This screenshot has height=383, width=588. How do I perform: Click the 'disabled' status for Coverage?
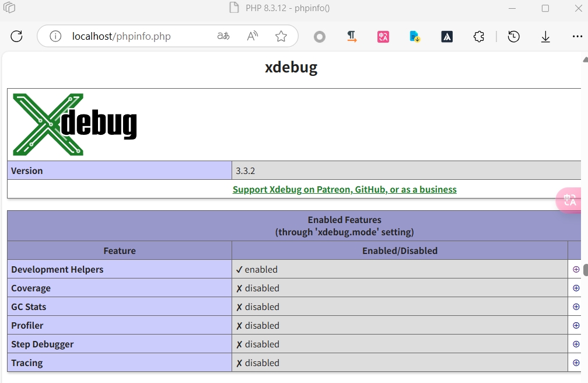(x=258, y=288)
